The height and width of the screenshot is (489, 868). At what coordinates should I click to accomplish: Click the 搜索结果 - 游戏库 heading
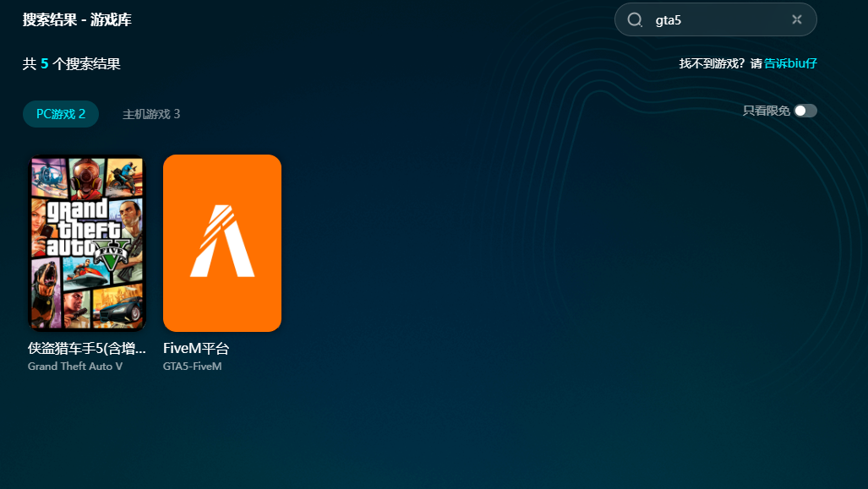77,20
